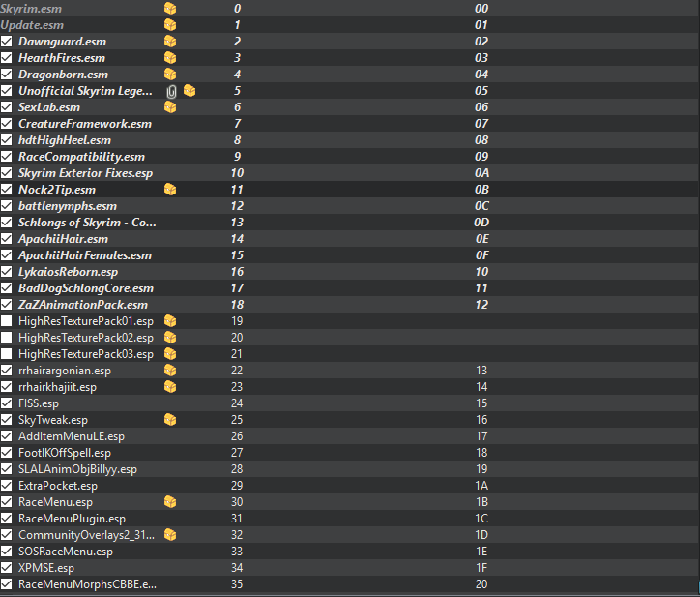Click the archive icon on HearthFires.esm row
The image size is (700, 597).
pos(170,58)
